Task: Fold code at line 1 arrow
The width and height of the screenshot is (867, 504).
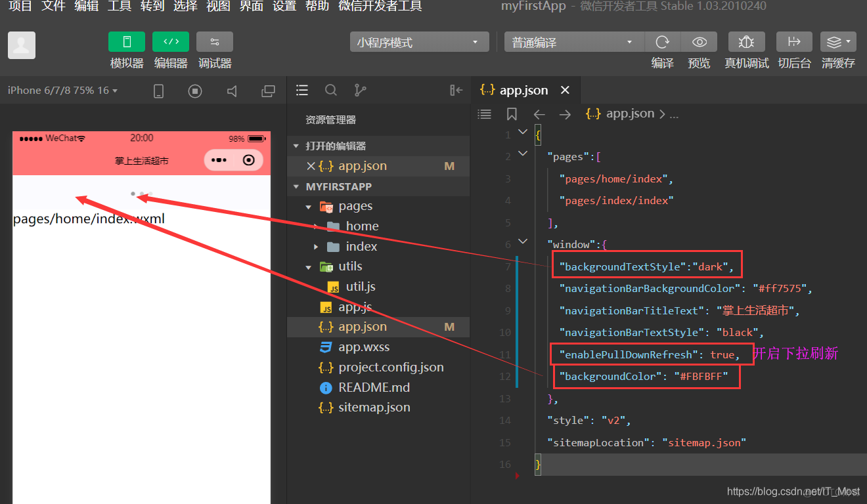Action: point(523,132)
